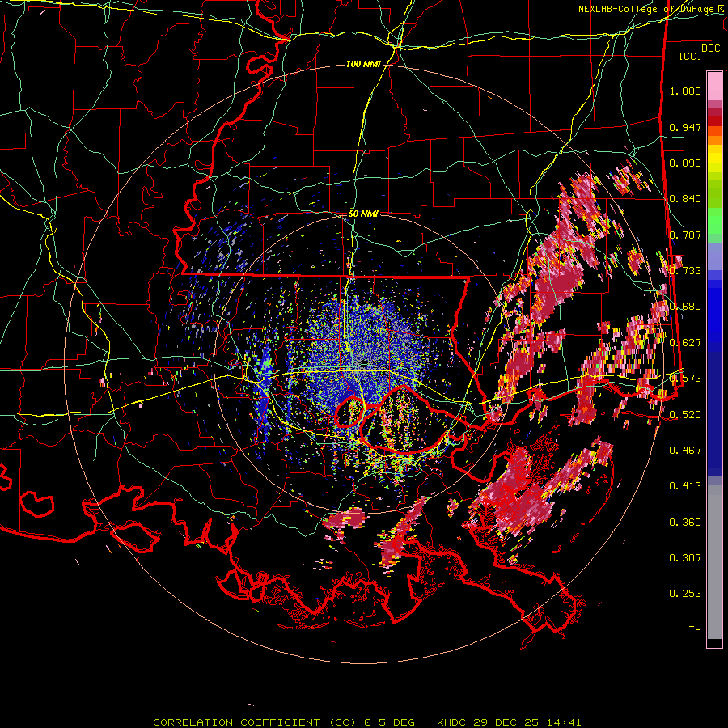
Task: Select the 0.840 scale value
Action: click(x=685, y=199)
